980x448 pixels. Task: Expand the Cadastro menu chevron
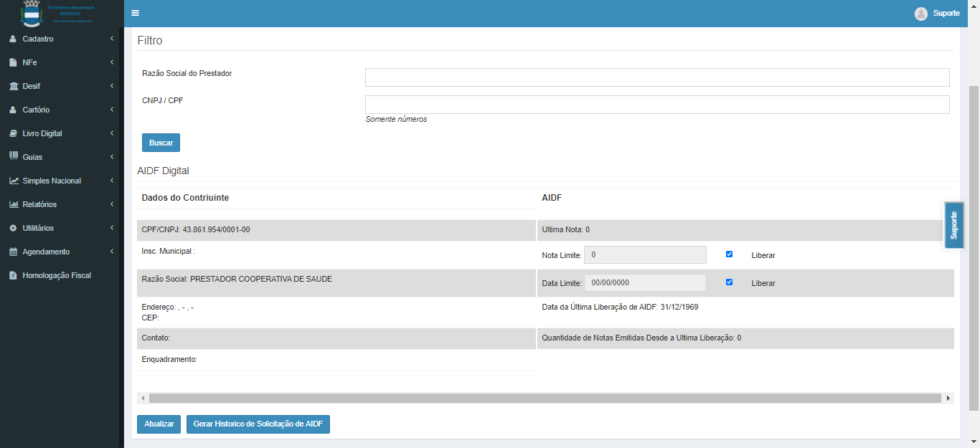tap(112, 39)
